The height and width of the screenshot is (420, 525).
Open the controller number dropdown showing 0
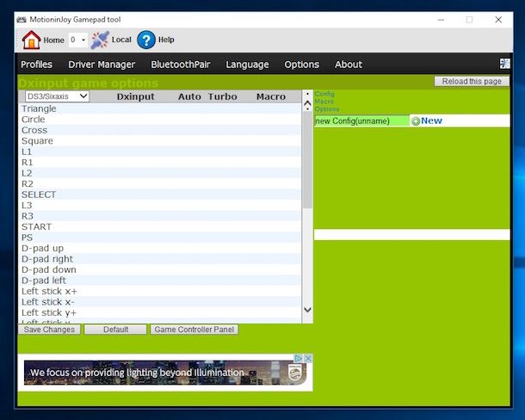[x=77, y=40]
